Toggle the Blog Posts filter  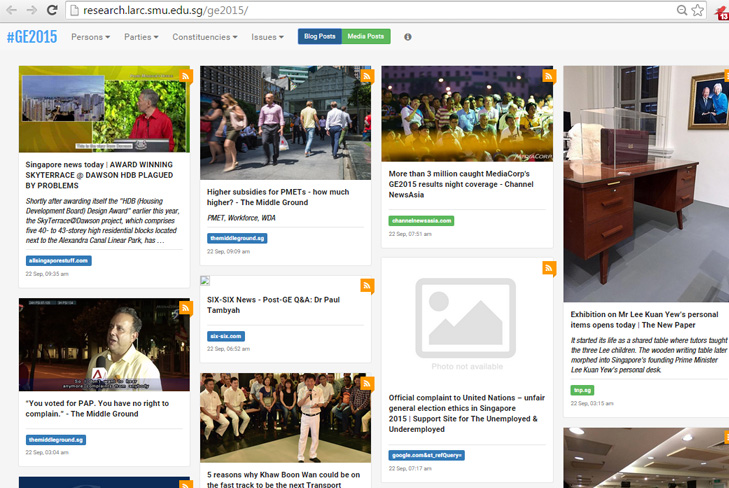[319, 37]
